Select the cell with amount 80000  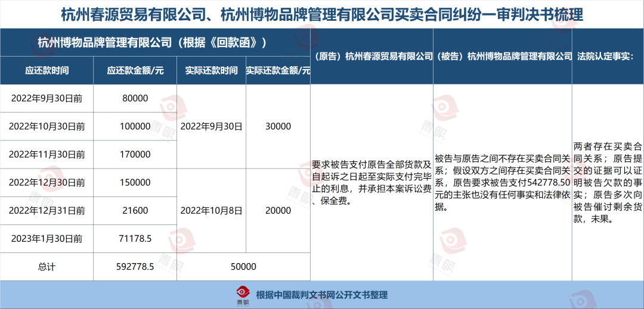point(135,98)
